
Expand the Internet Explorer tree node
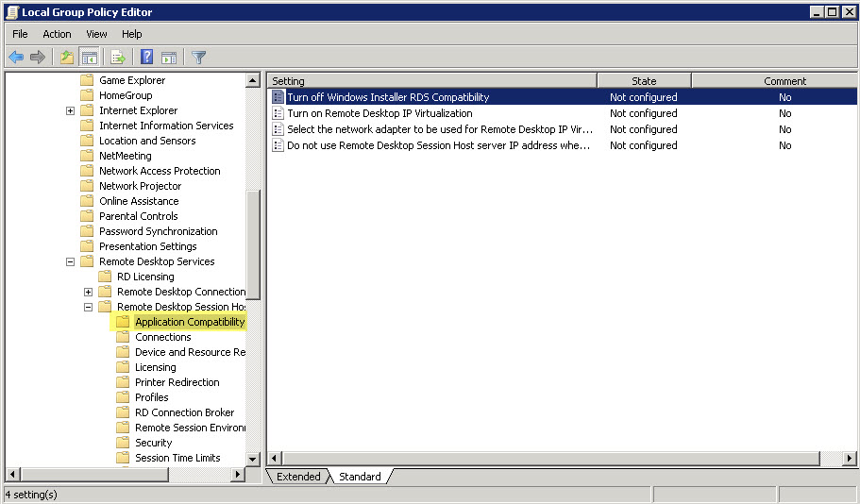coord(71,110)
